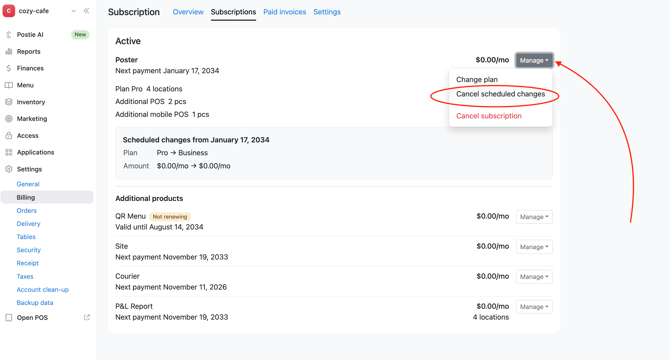Click '4 locations' under P&L Report price
The height and width of the screenshot is (360, 670).
point(491,317)
